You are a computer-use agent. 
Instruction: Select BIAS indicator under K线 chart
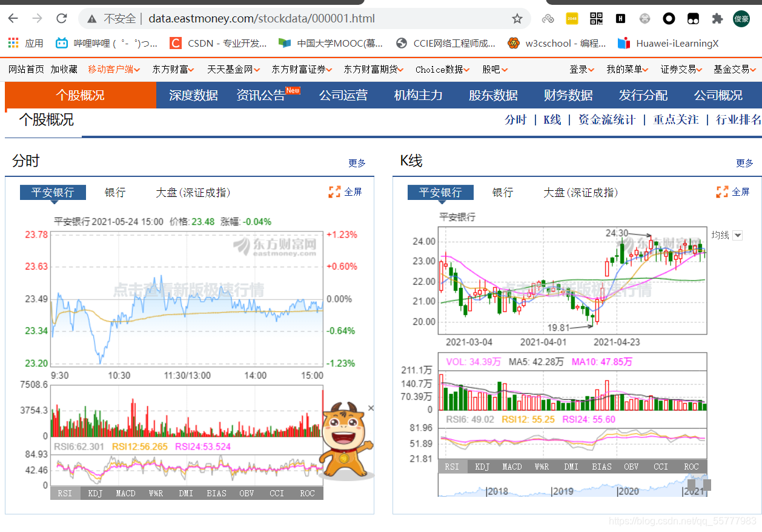point(602,467)
